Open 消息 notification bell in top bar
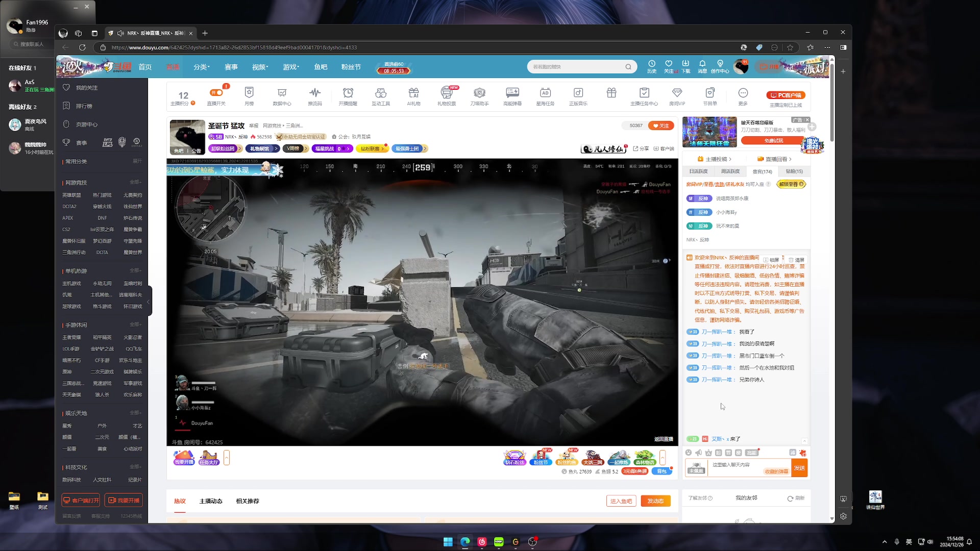Image resolution: width=980 pixels, height=551 pixels. coord(702,66)
